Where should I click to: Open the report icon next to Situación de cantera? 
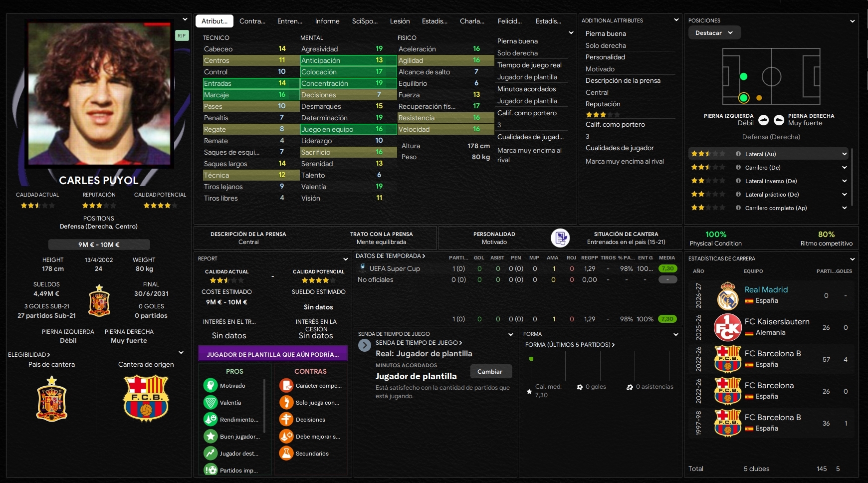[560, 238]
